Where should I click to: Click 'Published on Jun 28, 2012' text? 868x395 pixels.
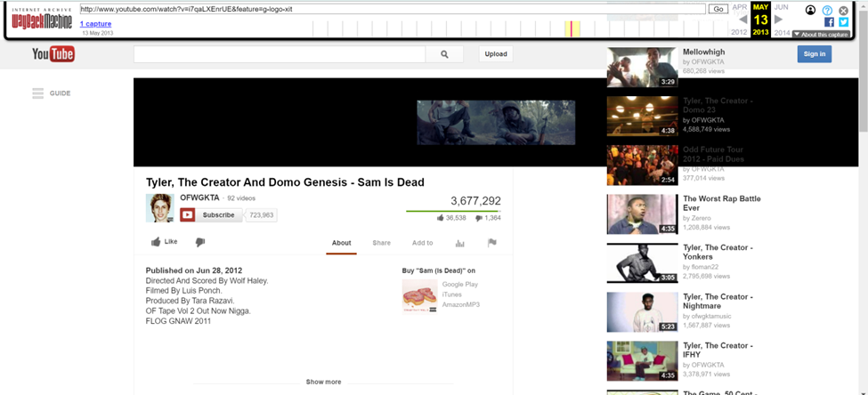coord(194,271)
